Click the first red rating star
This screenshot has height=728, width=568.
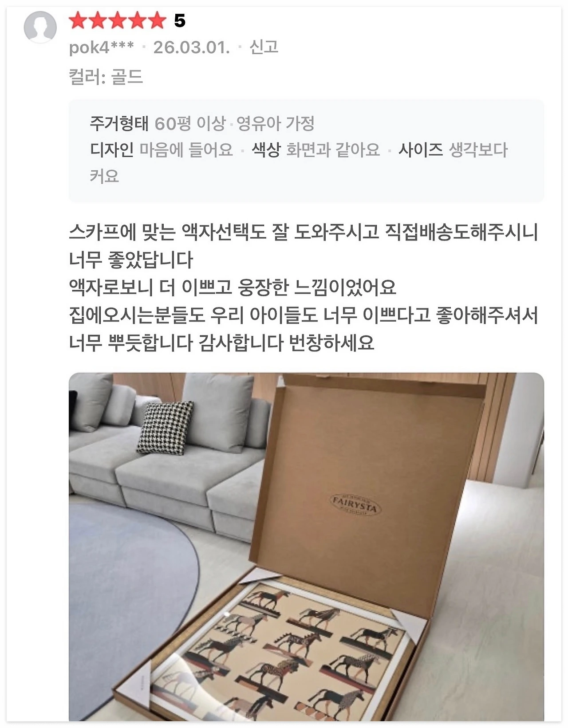point(78,21)
